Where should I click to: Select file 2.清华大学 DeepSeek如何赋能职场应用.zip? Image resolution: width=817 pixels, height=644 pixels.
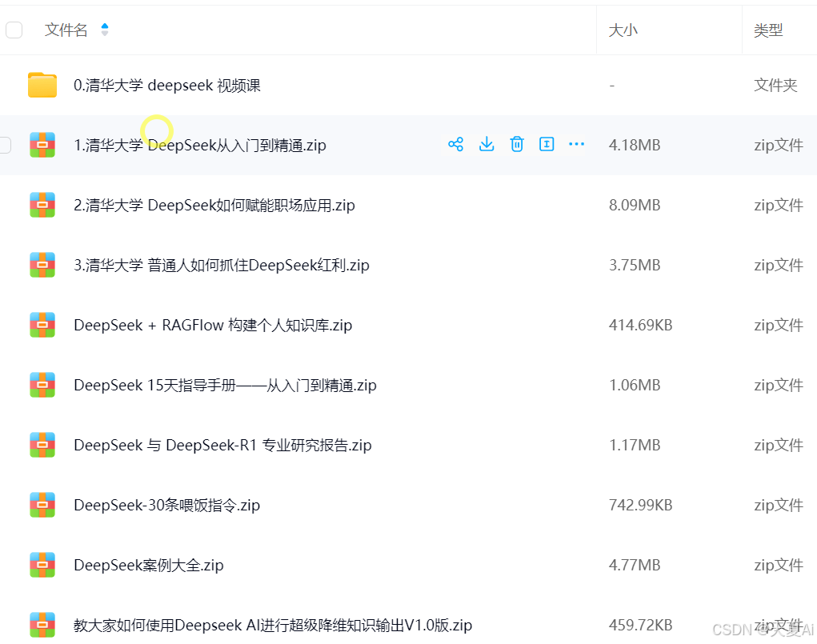214,205
